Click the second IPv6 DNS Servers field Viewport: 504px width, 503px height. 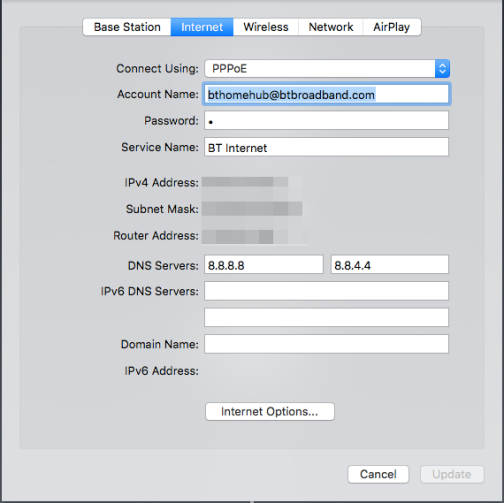pyautogui.click(x=326, y=317)
